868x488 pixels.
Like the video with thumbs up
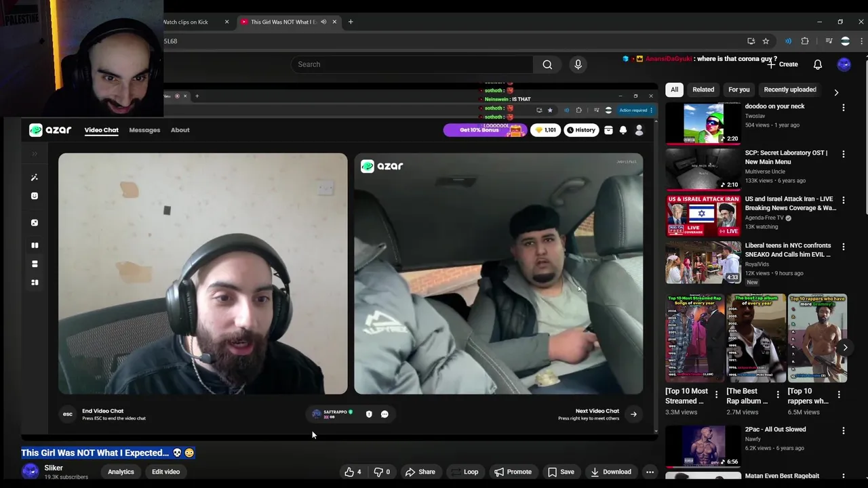tap(353, 472)
